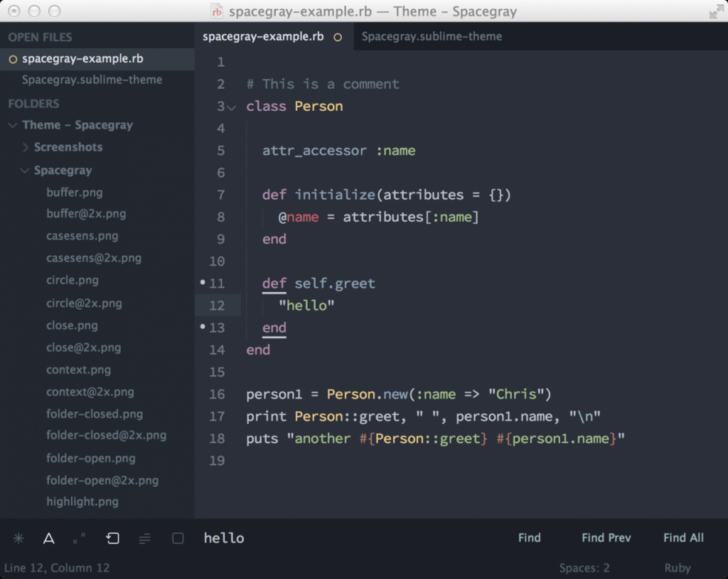Click Find All

(683, 538)
